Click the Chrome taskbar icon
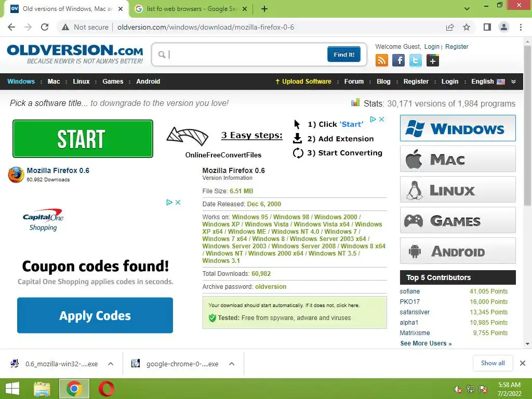Image resolution: width=532 pixels, height=399 pixels. 74,389
